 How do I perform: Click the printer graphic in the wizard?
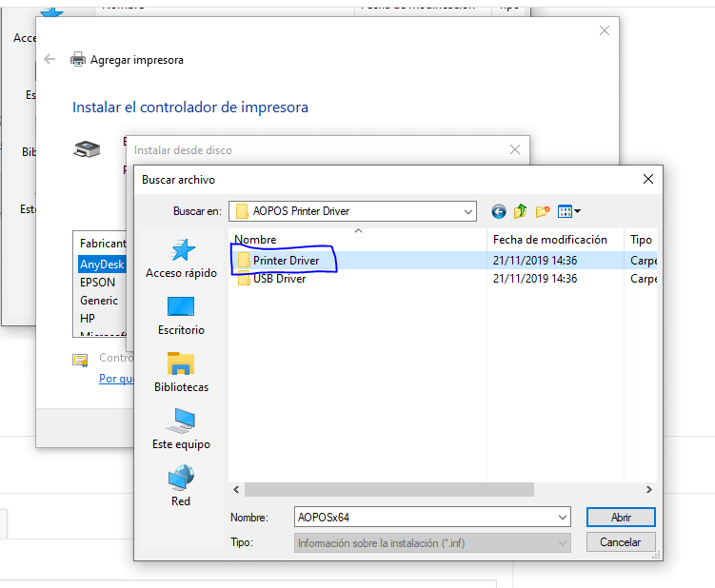(x=87, y=148)
